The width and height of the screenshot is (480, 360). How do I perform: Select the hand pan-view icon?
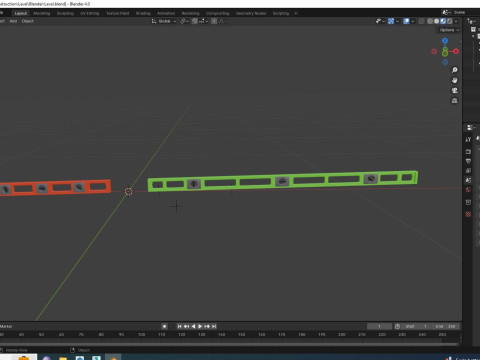click(454, 80)
